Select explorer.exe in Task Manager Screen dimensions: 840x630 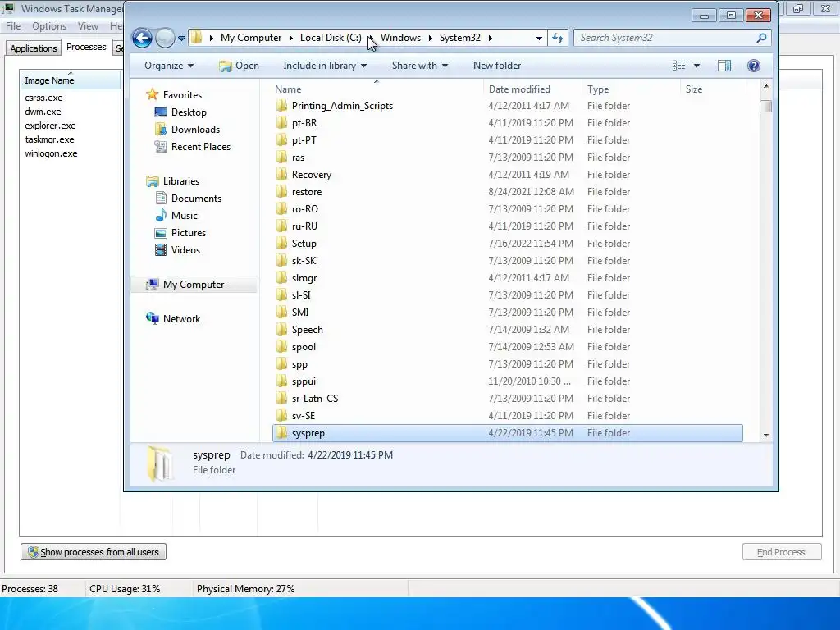(x=50, y=126)
